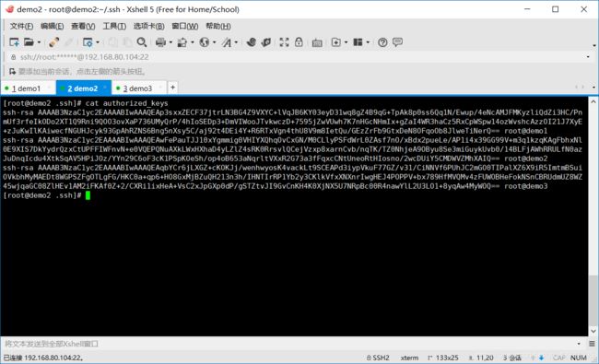Click the terminal scrollbar up arrow
The width and height of the screenshot is (599, 364).
point(593,101)
